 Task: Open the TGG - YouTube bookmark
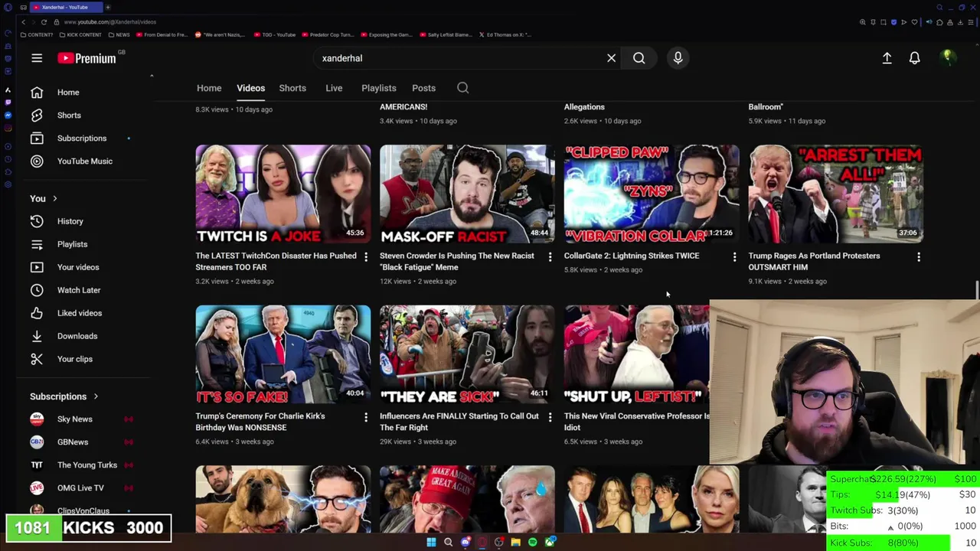[274, 34]
